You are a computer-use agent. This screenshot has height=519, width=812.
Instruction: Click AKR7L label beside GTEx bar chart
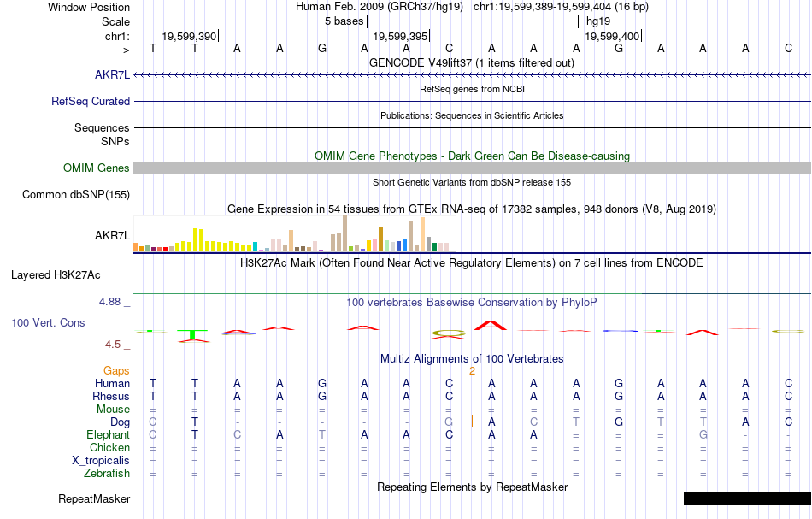tap(112, 235)
